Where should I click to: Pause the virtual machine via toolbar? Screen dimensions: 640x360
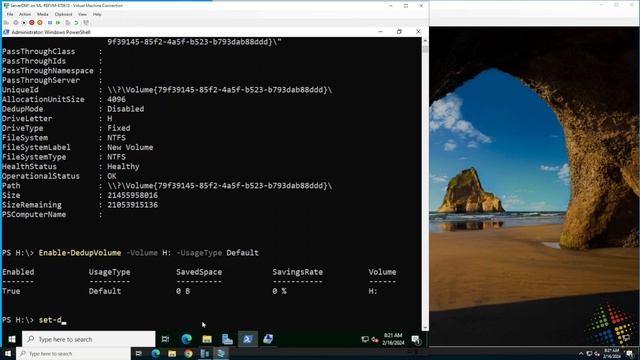point(50,23)
